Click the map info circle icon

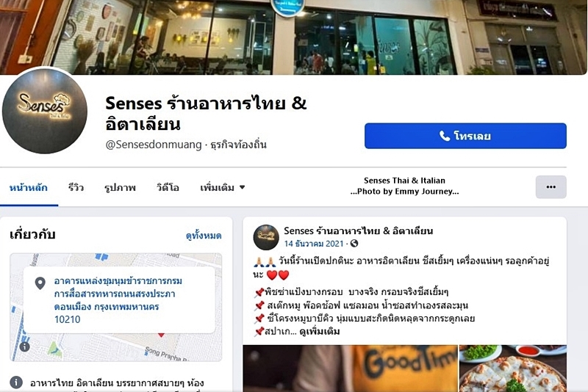tap(24, 346)
